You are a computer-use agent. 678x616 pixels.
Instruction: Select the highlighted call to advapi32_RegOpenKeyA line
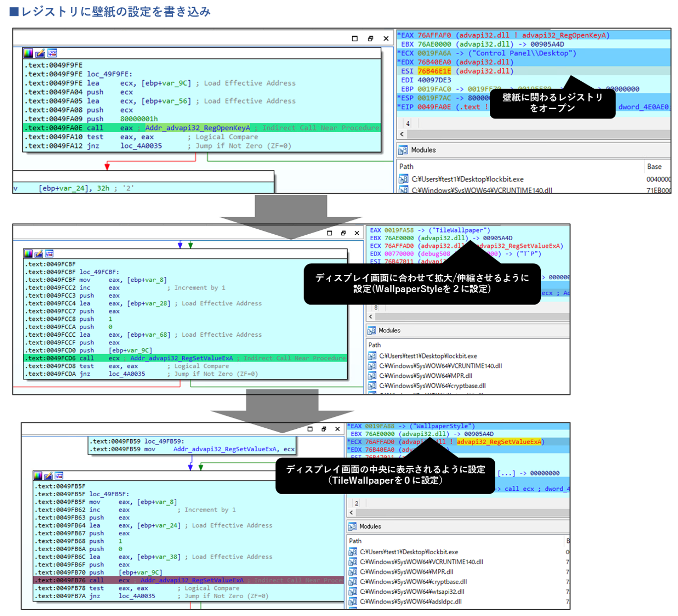pyautogui.click(x=198, y=128)
